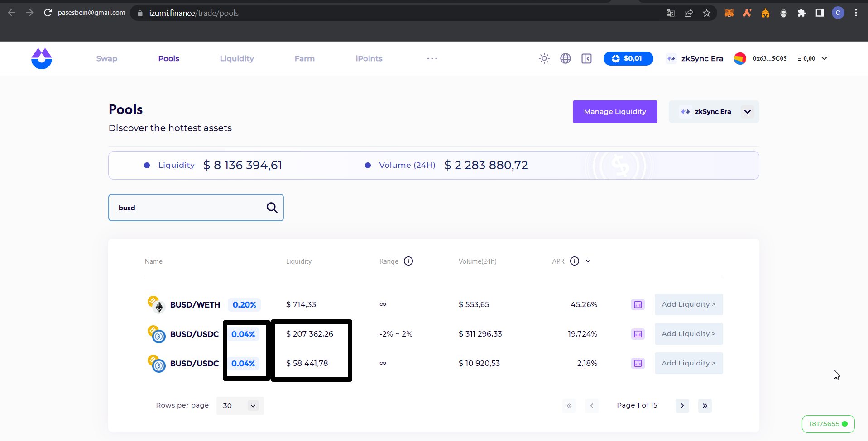Add Liquidity to BUSD/USDC -2%~2% pool
868x441 pixels.
coord(689,334)
